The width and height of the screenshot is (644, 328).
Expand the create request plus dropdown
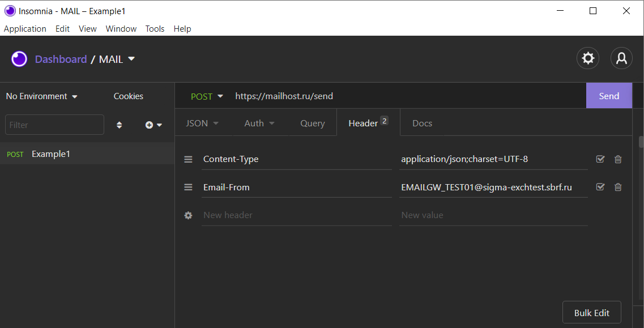tap(153, 125)
